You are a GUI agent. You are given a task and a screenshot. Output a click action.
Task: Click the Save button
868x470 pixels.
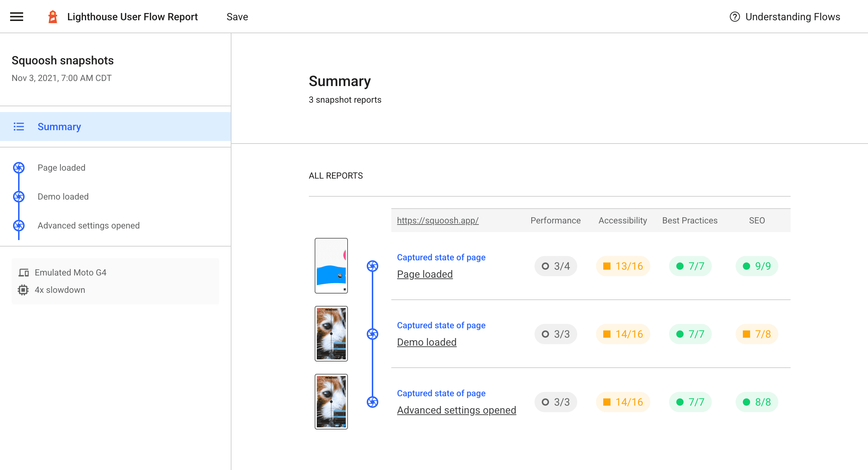[x=237, y=17]
